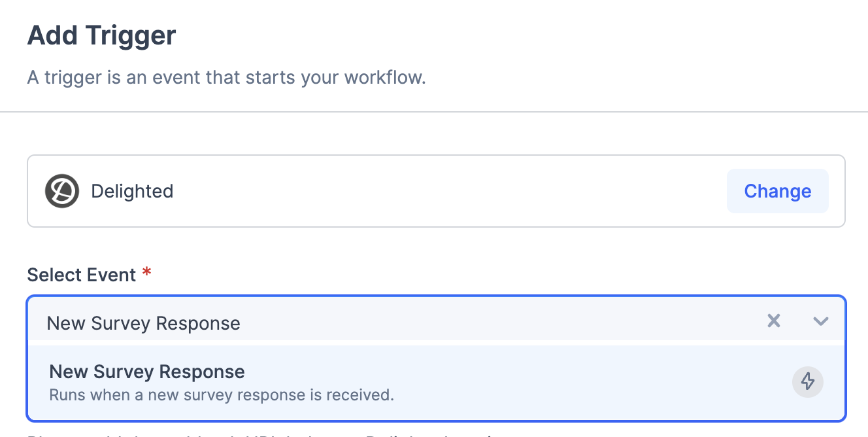Clear the selected event with X icon

[774, 321]
